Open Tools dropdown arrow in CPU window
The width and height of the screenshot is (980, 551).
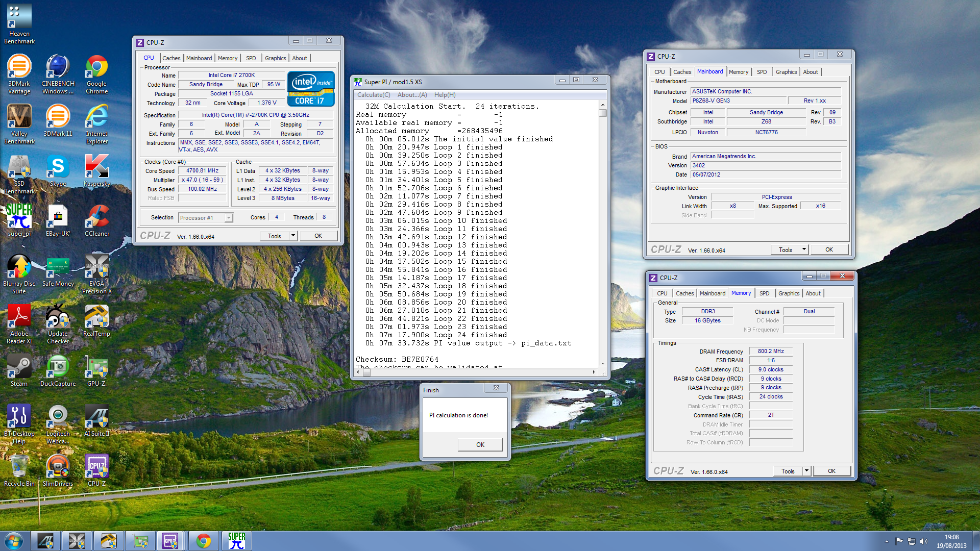click(293, 236)
